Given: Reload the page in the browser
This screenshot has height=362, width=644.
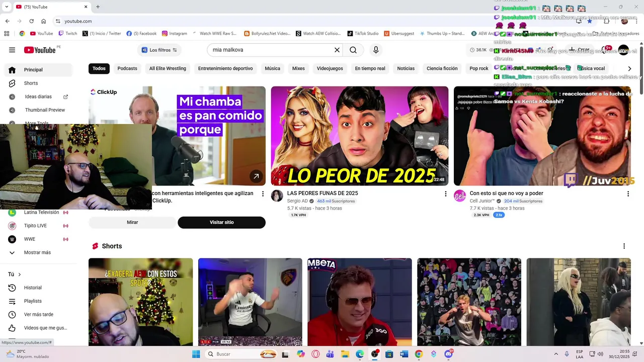Looking at the screenshot, I should pyautogui.click(x=31, y=21).
